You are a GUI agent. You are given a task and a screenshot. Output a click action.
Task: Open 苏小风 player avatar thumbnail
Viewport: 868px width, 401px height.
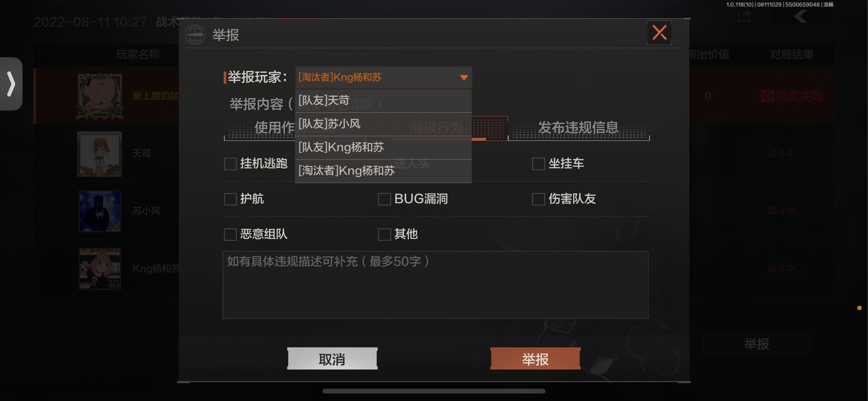pyautogui.click(x=100, y=211)
